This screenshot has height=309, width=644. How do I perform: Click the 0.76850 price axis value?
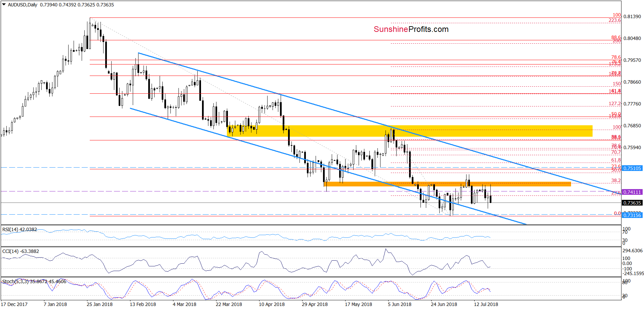tap(632, 126)
